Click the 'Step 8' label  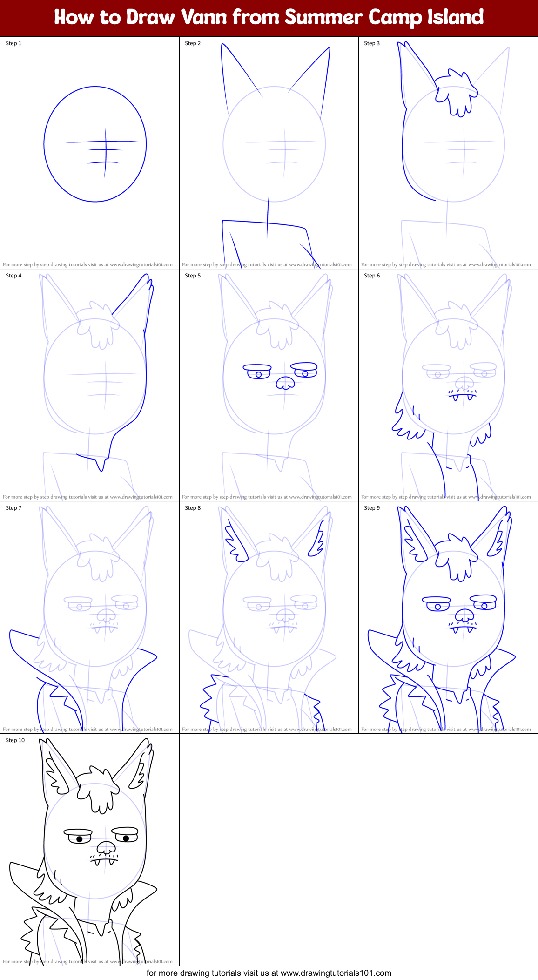click(x=193, y=508)
